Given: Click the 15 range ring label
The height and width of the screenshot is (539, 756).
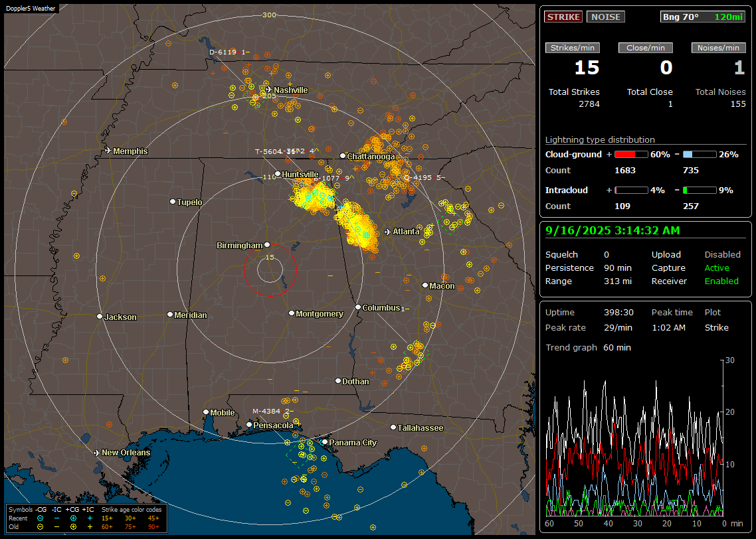Looking at the screenshot, I should point(270,257).
